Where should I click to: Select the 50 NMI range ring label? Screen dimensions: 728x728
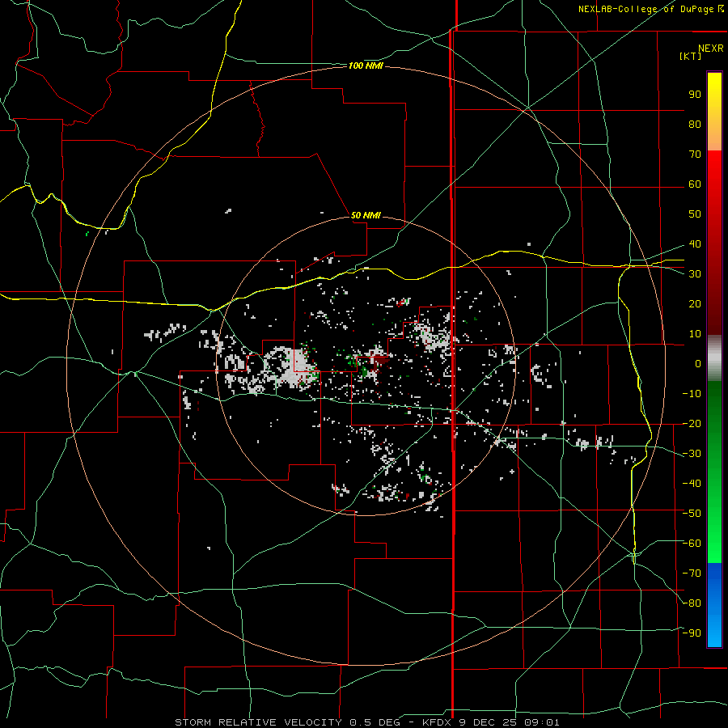point(366,215)
